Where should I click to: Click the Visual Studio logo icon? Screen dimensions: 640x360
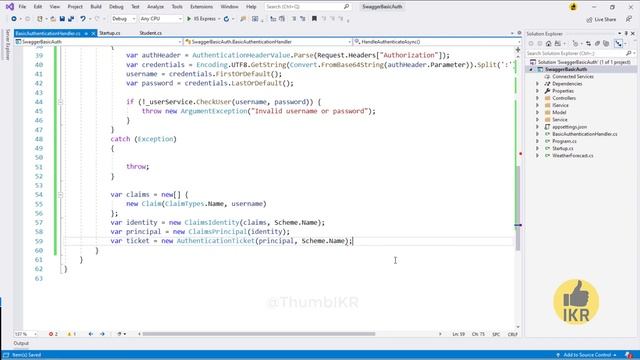pyautogui.click(x=9, y=7)
